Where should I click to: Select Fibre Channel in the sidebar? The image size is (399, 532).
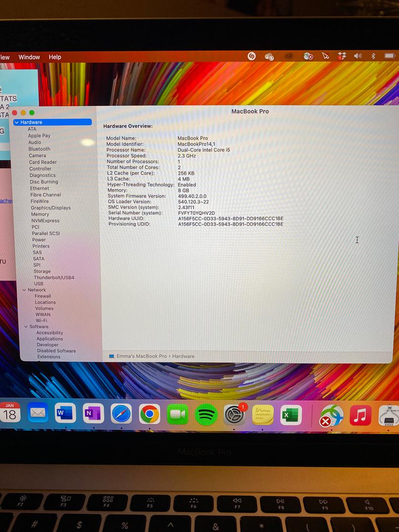click(45, 195)
